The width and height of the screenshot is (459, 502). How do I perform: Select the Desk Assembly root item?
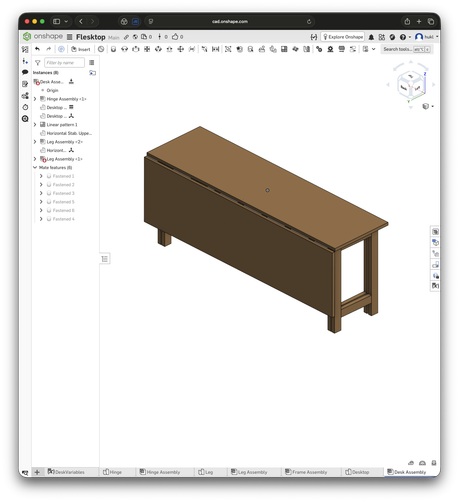pyautogui.click(x=49, y=82)
